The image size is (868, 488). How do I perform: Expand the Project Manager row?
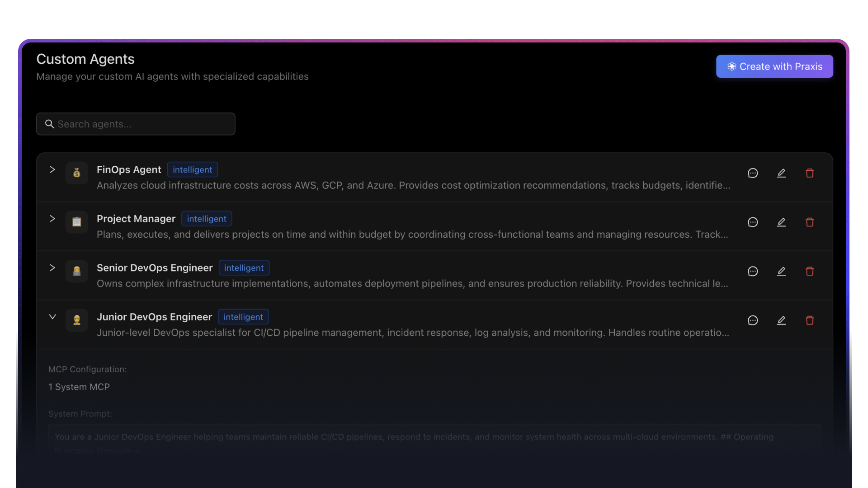(x=52, y=219)
